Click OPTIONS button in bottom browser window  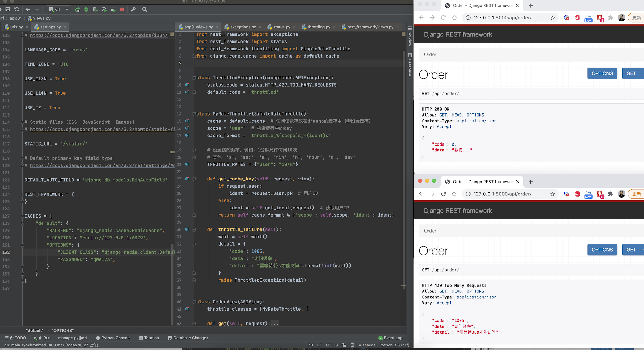coord(602,250)
